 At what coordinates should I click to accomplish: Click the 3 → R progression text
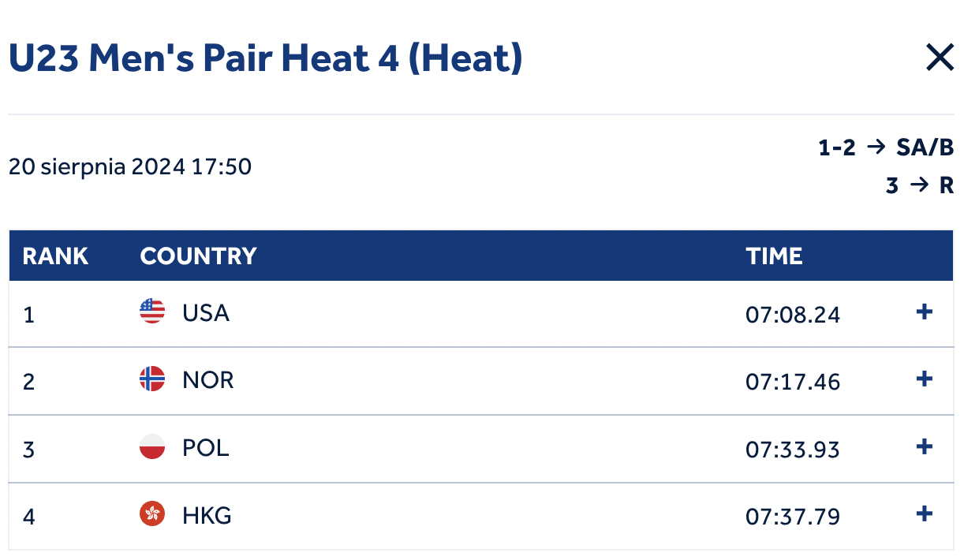click(x=920, y=186)
